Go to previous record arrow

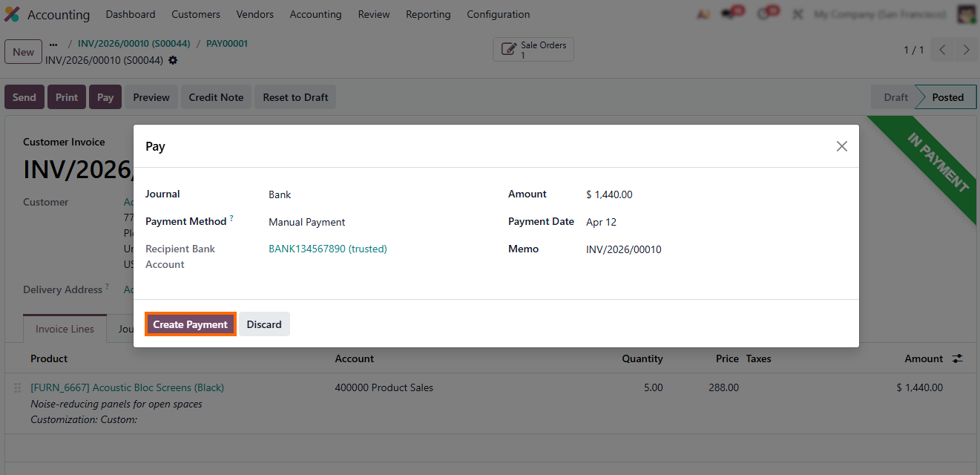942,50
